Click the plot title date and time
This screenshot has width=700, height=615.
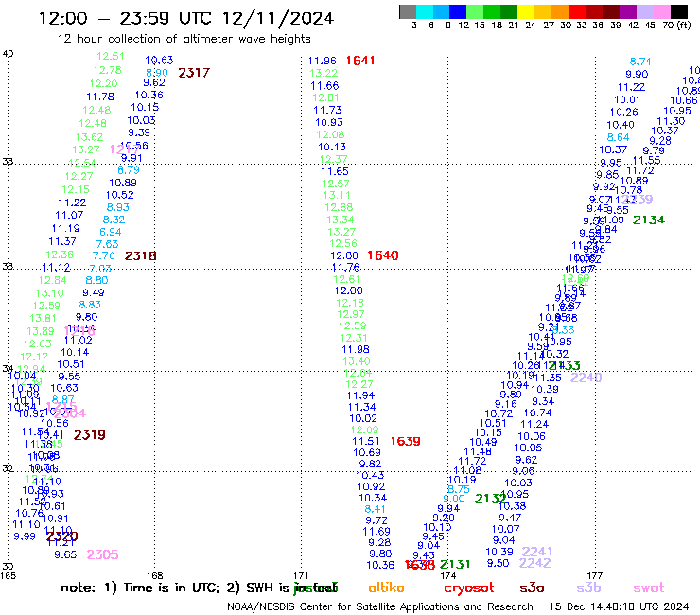pyautogui.click(x=186, y=18)
